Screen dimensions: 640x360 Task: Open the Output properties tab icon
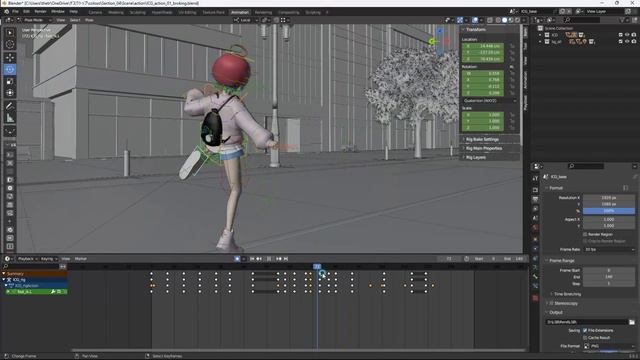(x=536, y=199)
